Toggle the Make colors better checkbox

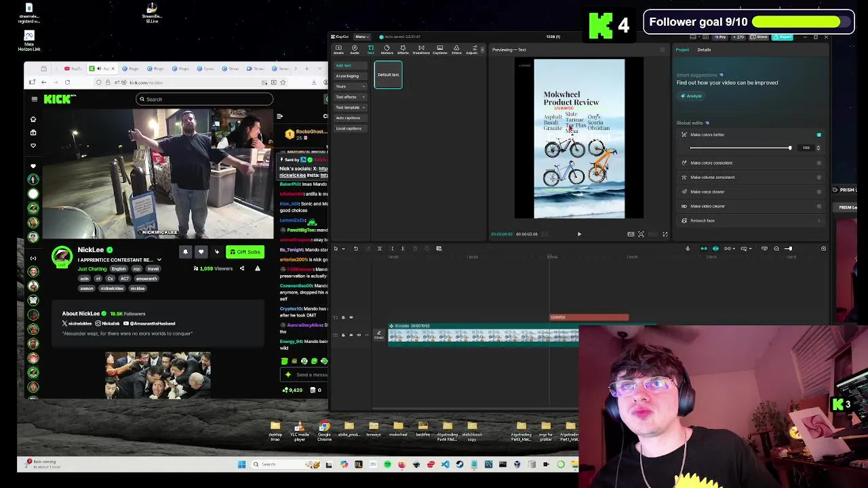(819, 135)
